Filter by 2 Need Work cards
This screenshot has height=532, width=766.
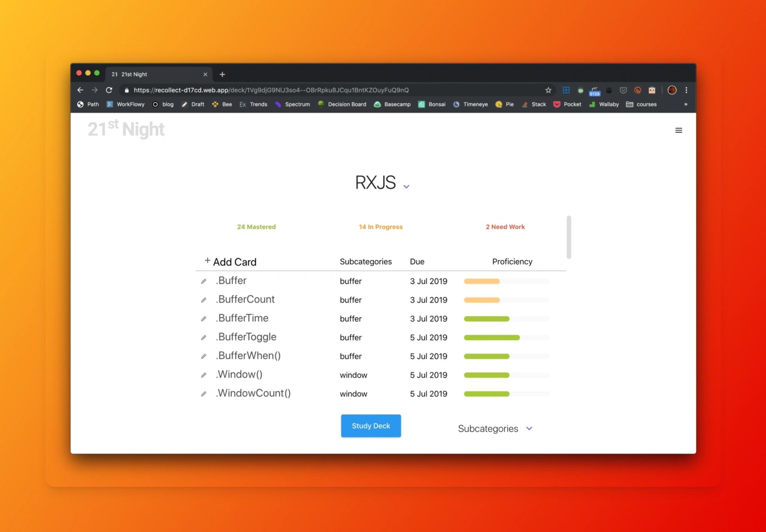pos(505,227)
